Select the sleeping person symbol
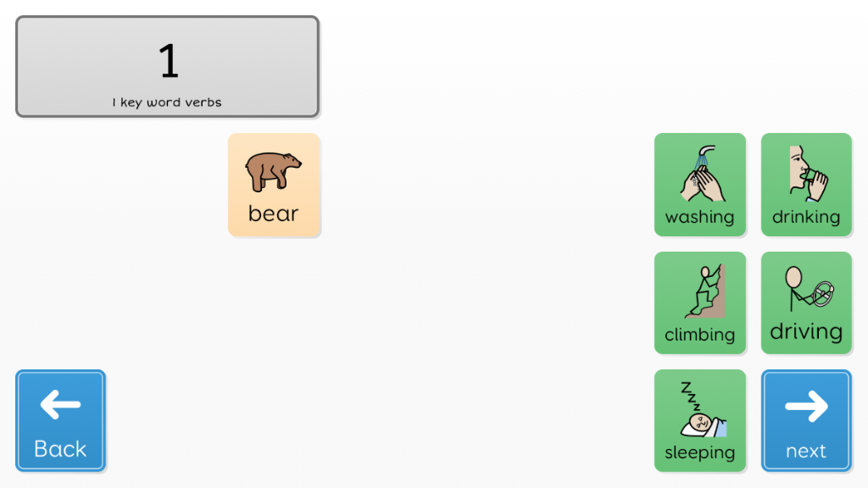Viewport: 868px width, 488px height. [x=703, y=409]
